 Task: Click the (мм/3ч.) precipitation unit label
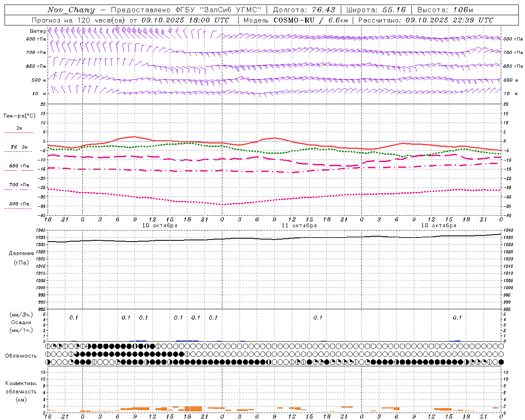(21, 315)
